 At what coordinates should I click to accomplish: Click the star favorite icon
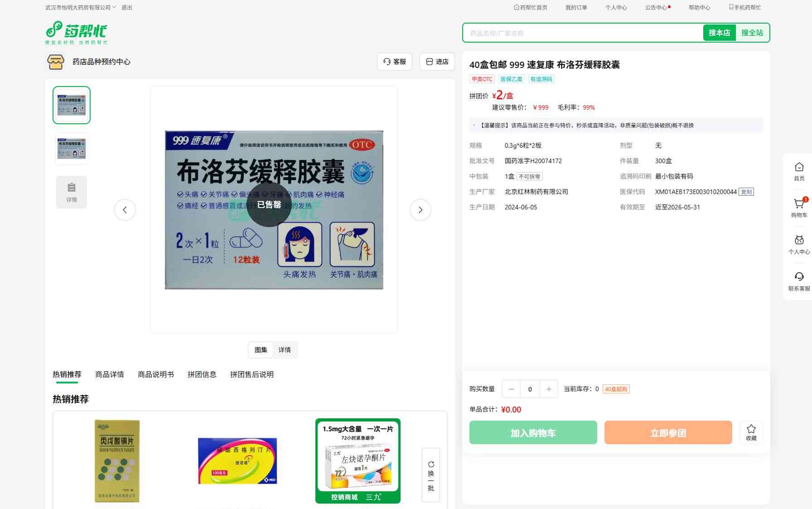point(751,429)
